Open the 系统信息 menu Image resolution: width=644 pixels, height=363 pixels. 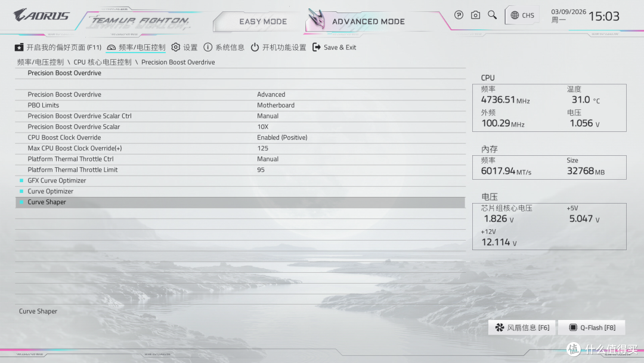point(224,47)
